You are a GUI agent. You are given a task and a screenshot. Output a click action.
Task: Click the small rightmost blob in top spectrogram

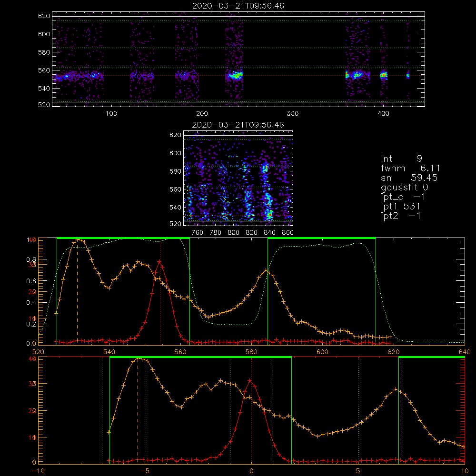click(408, 76)
